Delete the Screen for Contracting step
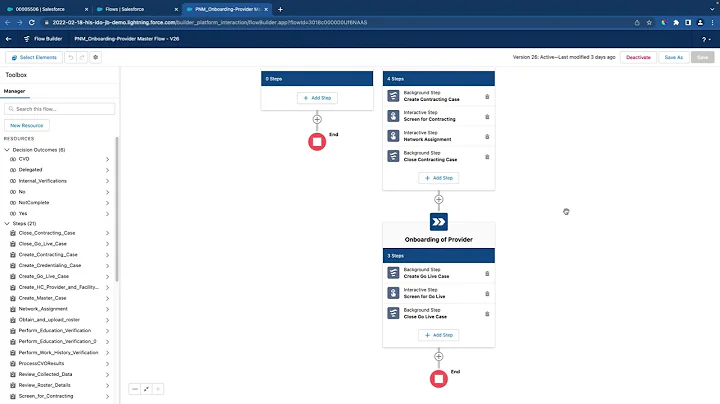 point(487,117)
